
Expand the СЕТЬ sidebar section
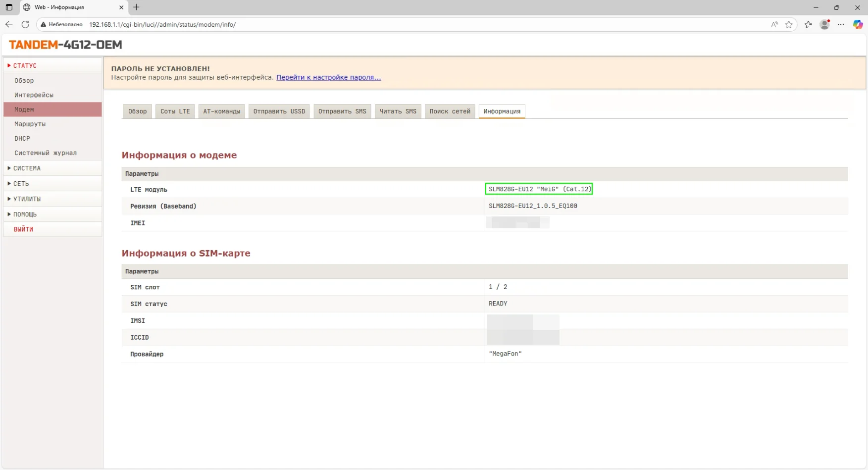pyautogui.click(x=21, y=184)
